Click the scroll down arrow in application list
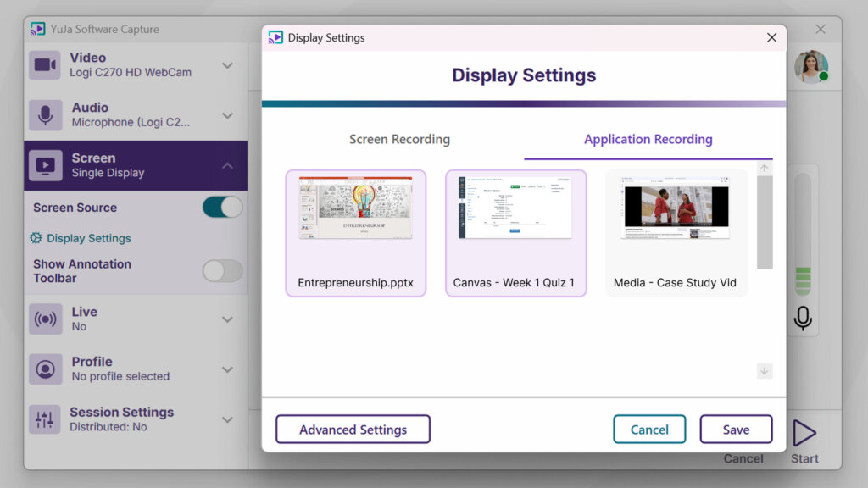Screen dimensions: 868x488 click(x=765, y=371)
